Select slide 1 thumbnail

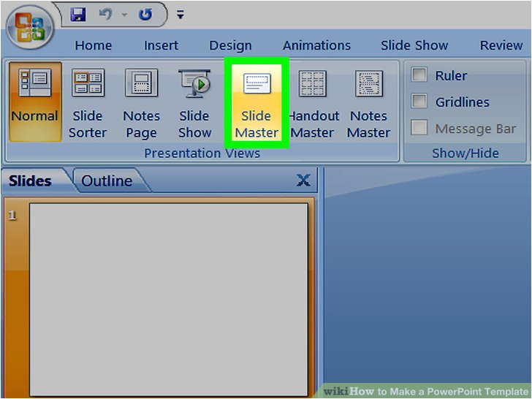click(168, 300)
